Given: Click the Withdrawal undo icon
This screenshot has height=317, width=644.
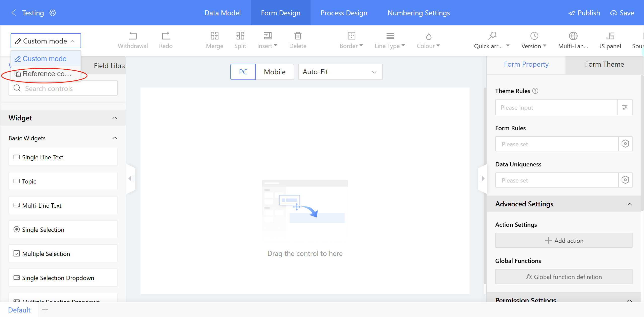Looking at the screenshot, I should click(133, 36).
